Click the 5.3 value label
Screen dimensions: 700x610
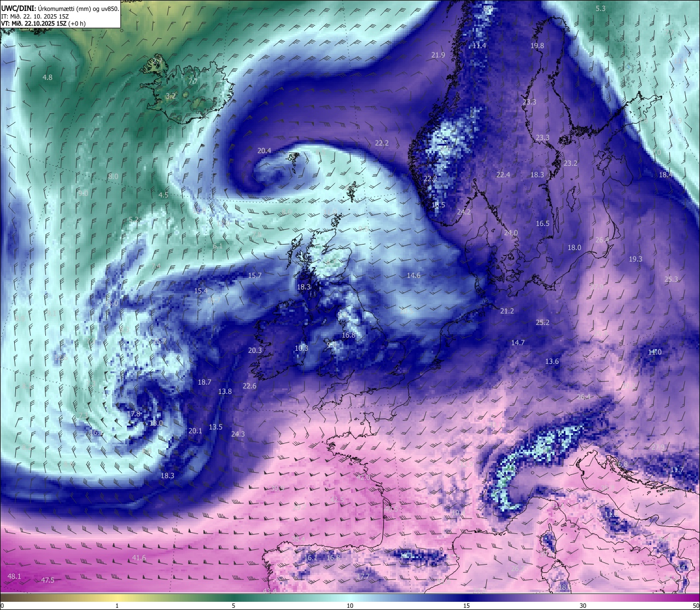pos(600,8)
